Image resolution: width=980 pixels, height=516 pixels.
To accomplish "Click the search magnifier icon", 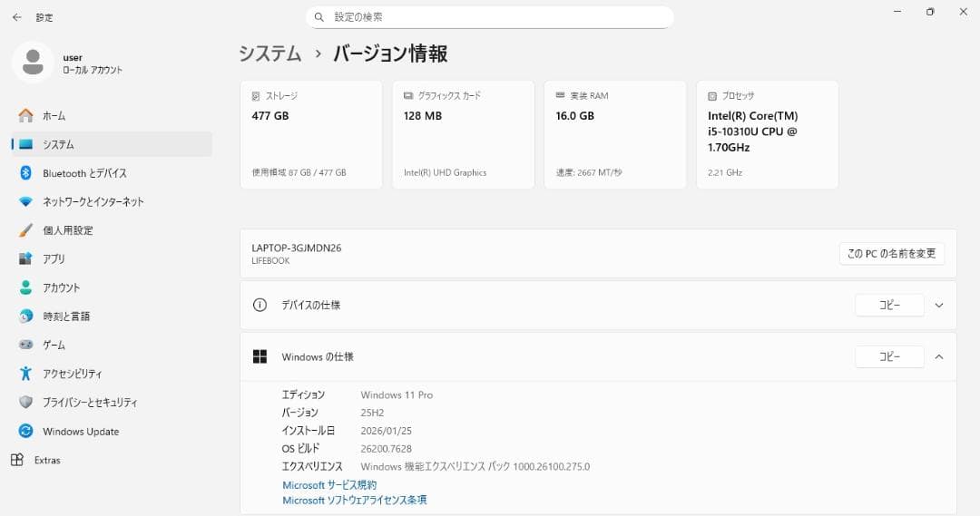I will click(x=318, y=17).
